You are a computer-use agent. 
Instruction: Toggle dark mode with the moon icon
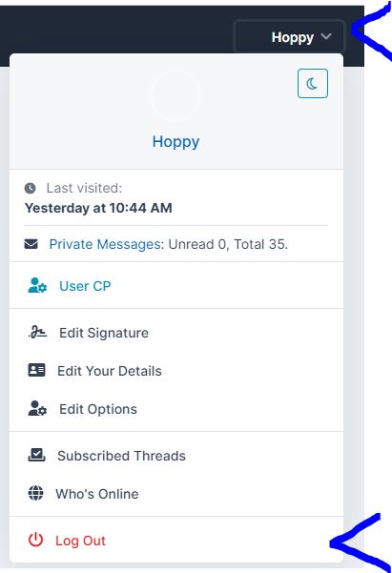click(313, 83)
